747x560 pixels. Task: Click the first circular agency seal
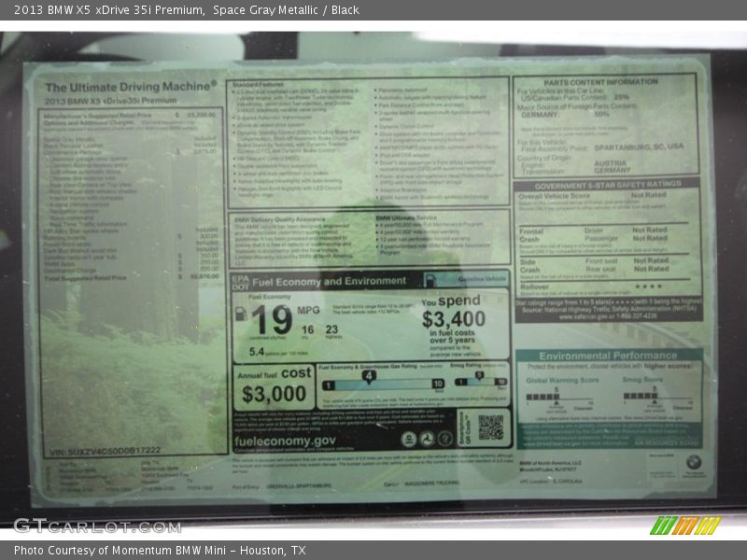[408, 439]
